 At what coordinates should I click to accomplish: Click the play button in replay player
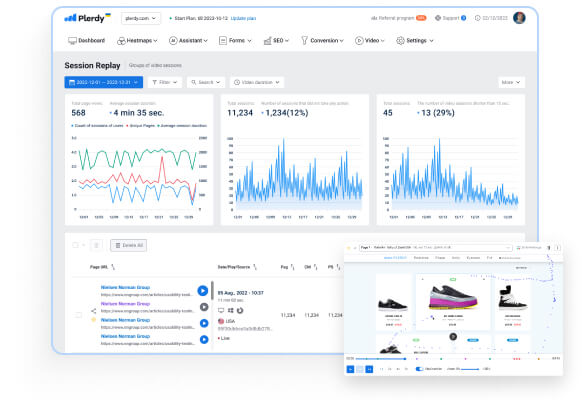pos(350,369)
